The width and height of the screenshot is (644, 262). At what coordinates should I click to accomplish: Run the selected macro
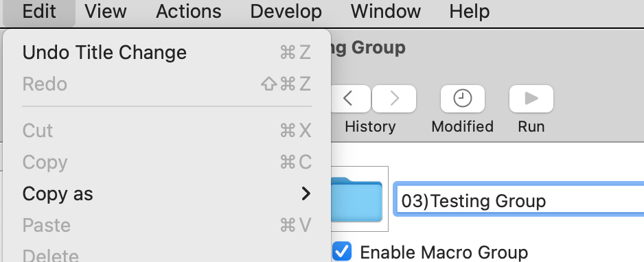click(x=531, y=99)
